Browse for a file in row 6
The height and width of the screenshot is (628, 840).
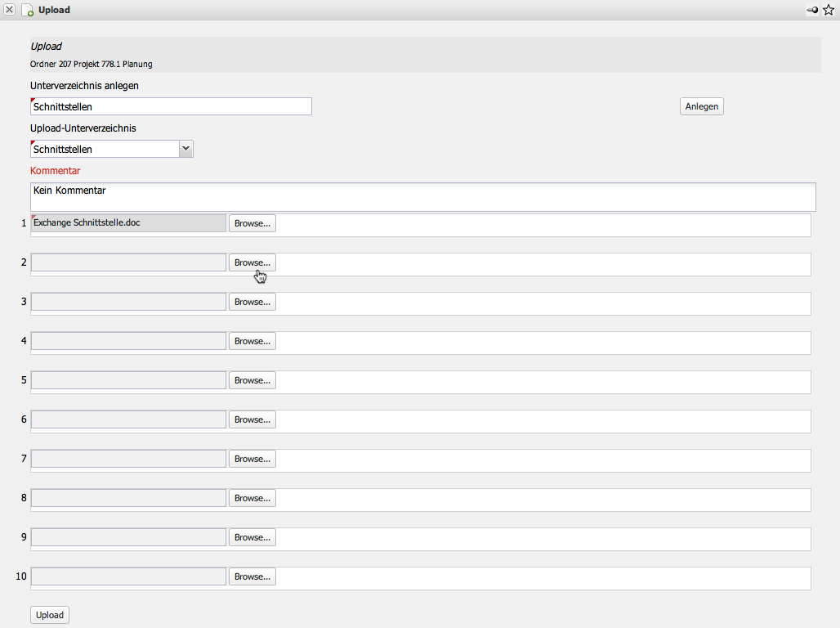(x=252, y=419)
